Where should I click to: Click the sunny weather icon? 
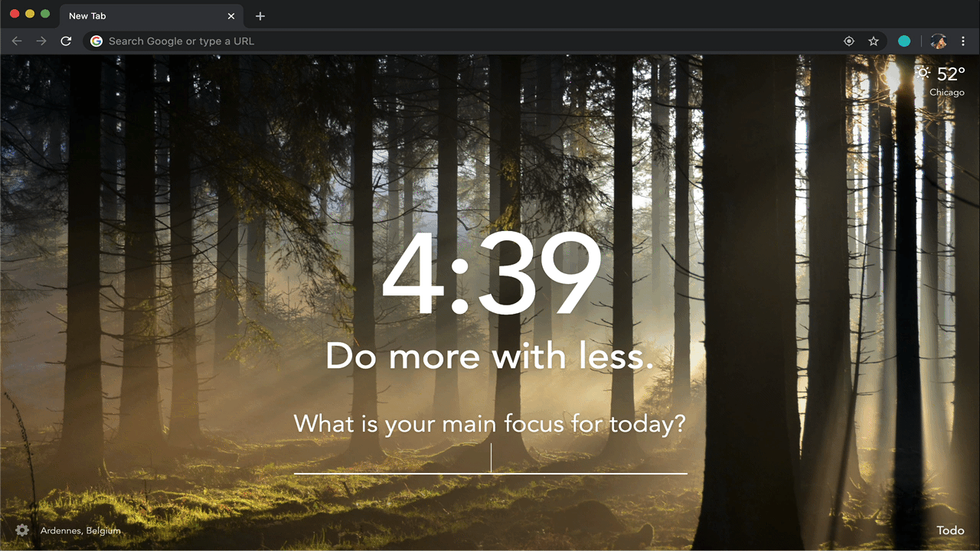(x=923, y=73)
